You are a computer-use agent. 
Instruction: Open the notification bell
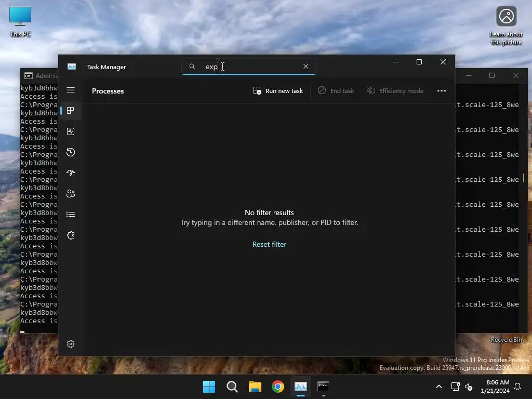(x=518, y=387)
